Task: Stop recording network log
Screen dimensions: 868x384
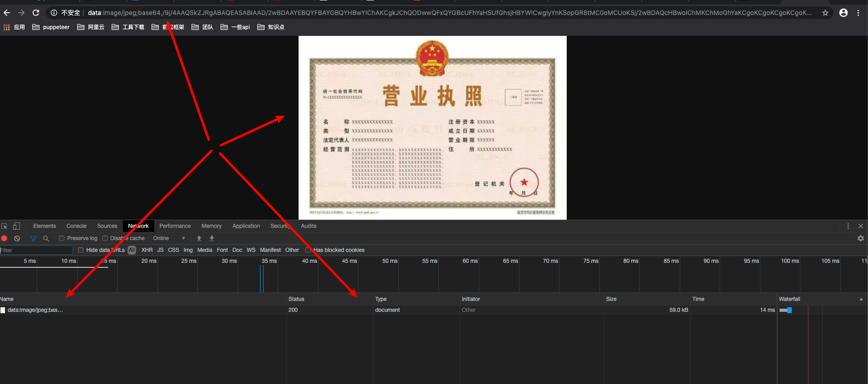Action: [5, 238]
